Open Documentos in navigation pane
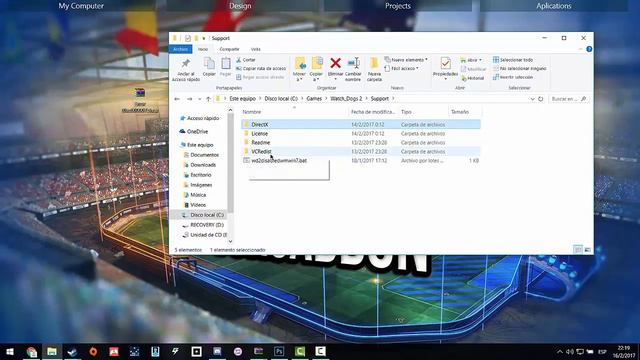 click(201, 155)
